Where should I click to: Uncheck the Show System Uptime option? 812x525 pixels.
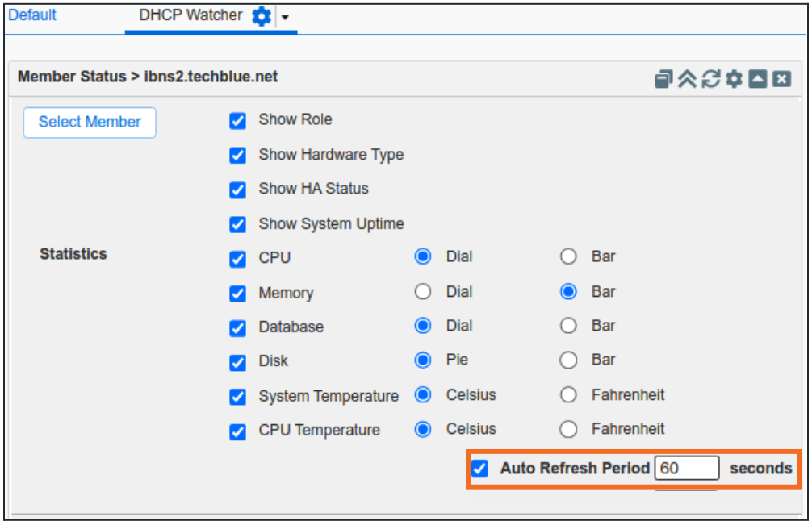coord(237,225)
